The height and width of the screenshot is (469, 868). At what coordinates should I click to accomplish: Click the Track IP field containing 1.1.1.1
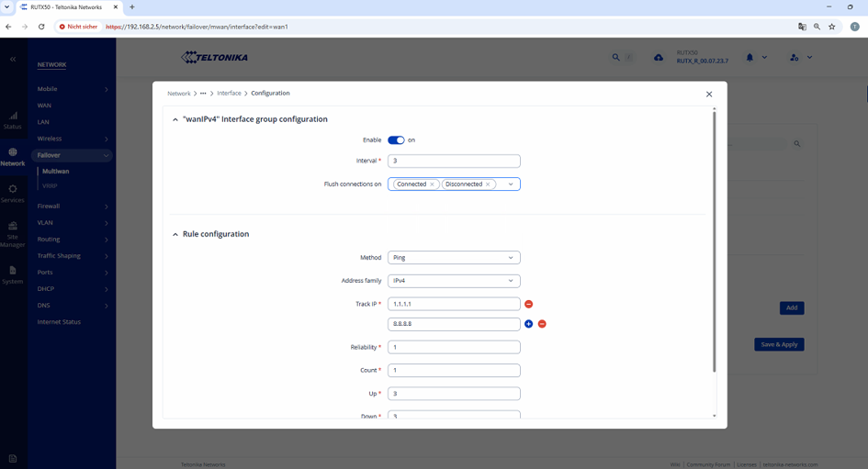(x=454, y=304)
